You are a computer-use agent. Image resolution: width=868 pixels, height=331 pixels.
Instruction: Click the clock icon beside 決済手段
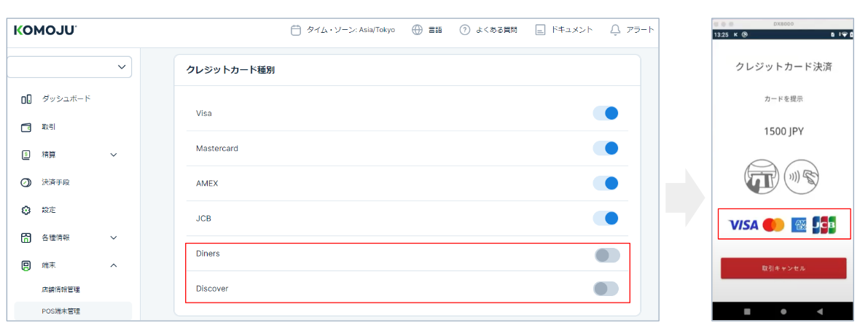(x=26, y=182)
